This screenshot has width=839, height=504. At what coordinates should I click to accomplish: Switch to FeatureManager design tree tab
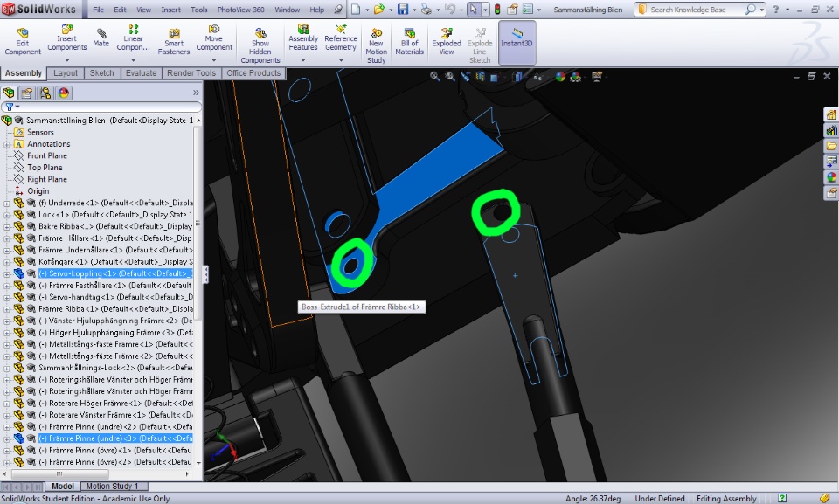tap(9, 93)
